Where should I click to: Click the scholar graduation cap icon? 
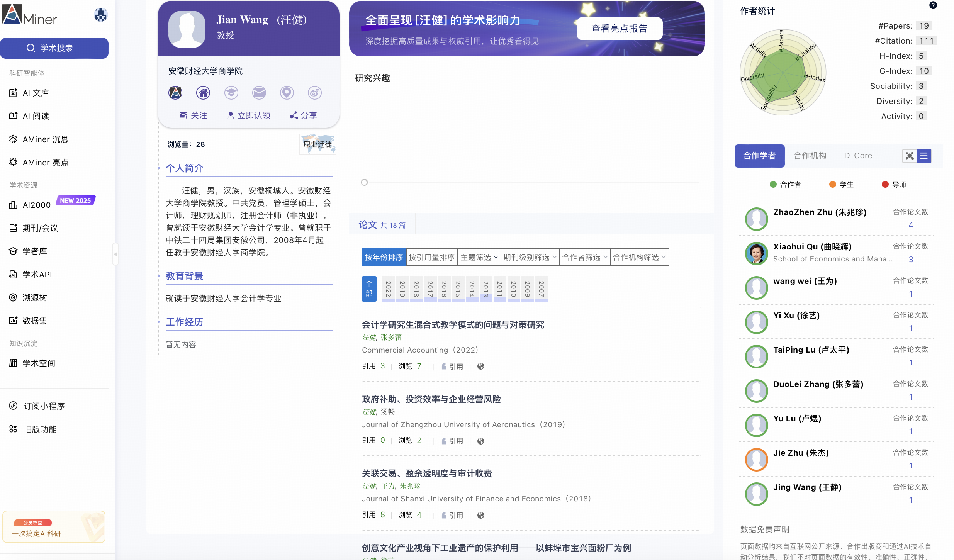click(231, 93)
